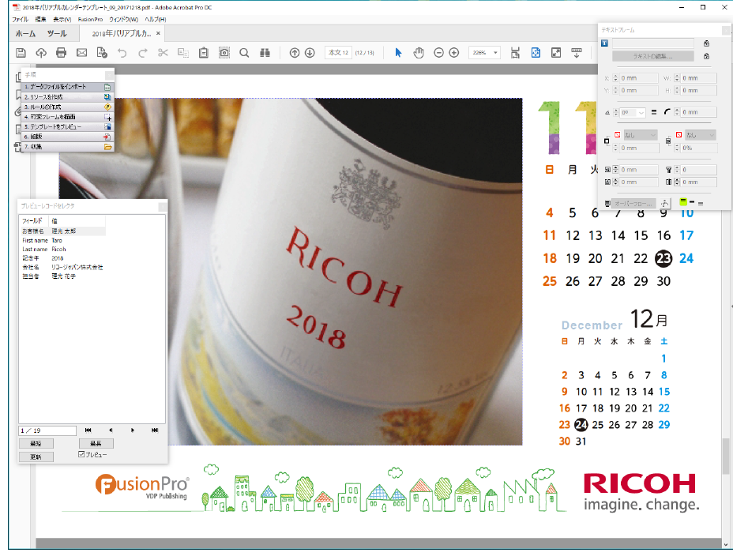Viewport: 733px width, 560px height.
Task: Jump to last record in preview selector
Action: [155, 430]
